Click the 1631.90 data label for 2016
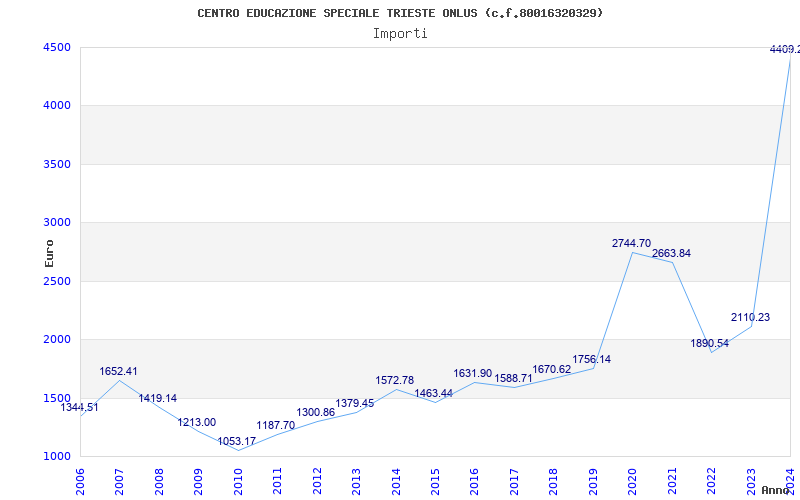 [x=473, y=373]
